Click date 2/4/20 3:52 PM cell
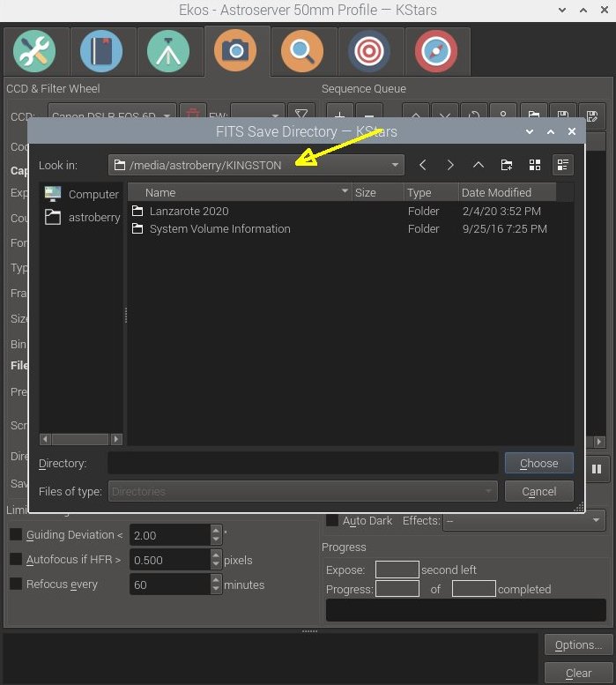Viewport: 616px width, 685px height. click(501, 211)
